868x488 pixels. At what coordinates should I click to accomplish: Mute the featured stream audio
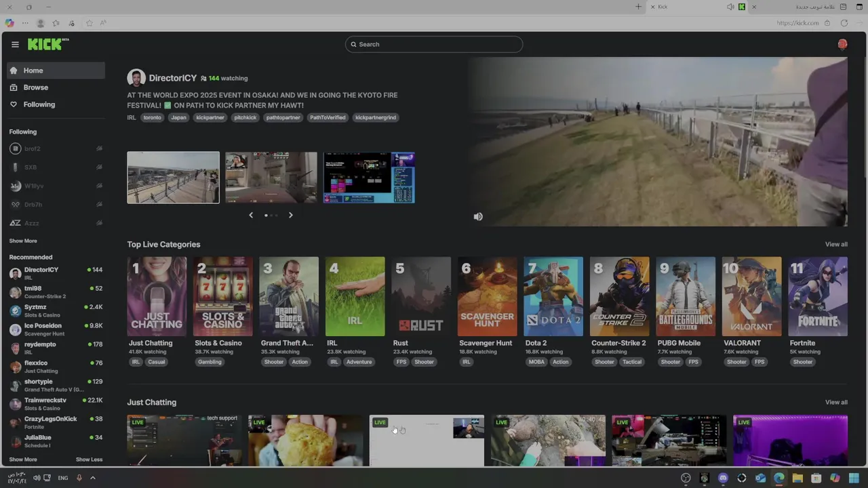tap(478, 216)
